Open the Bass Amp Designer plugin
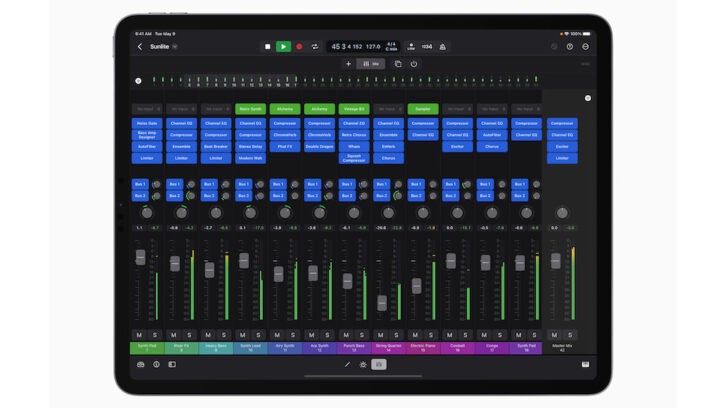The height and width of the screenshot is (408, 726). point(147,135)
